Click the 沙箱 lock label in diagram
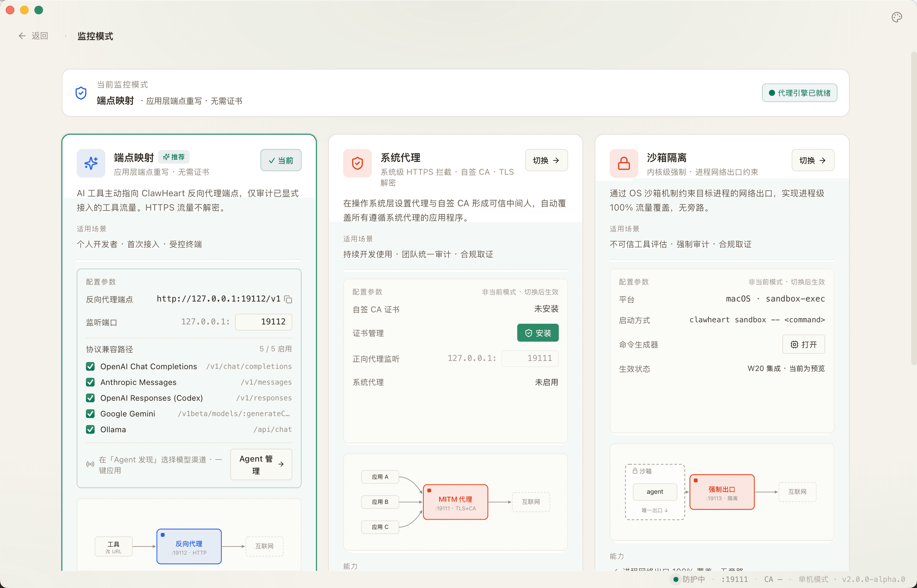This screenshot has width=917, height=588. click(x=642, y=471)
